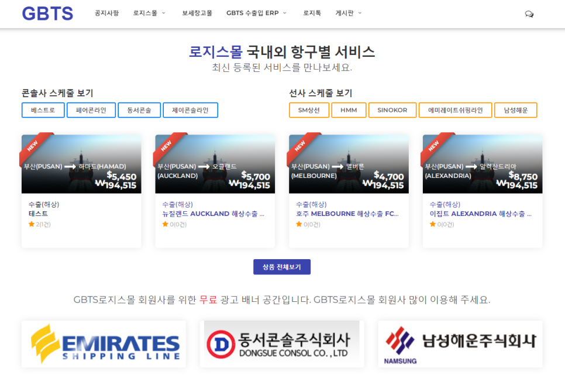The width and height of the screenshot is (565, 392).
Task: Open 뉴질랜드 AUCKLAND 해상수출 product link
Action: coord(213,214)
